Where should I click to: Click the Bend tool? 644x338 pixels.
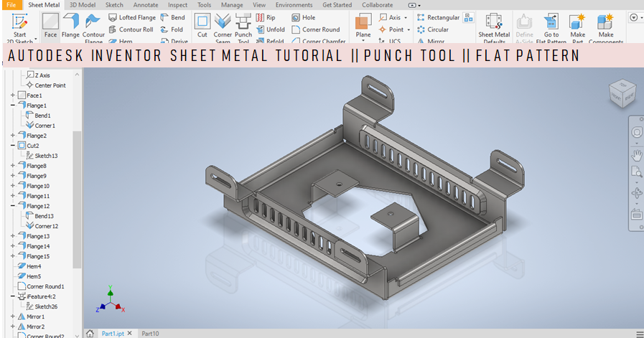coord(172,17)
